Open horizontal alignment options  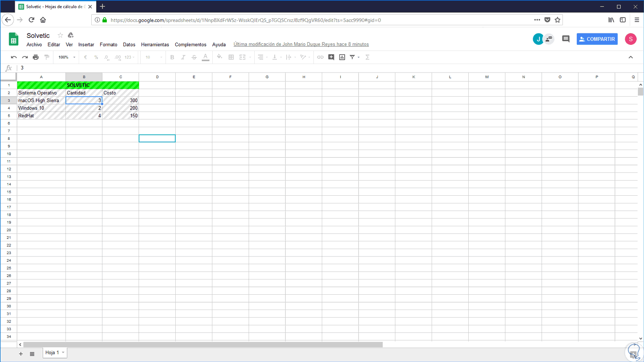tap(262, 57)
